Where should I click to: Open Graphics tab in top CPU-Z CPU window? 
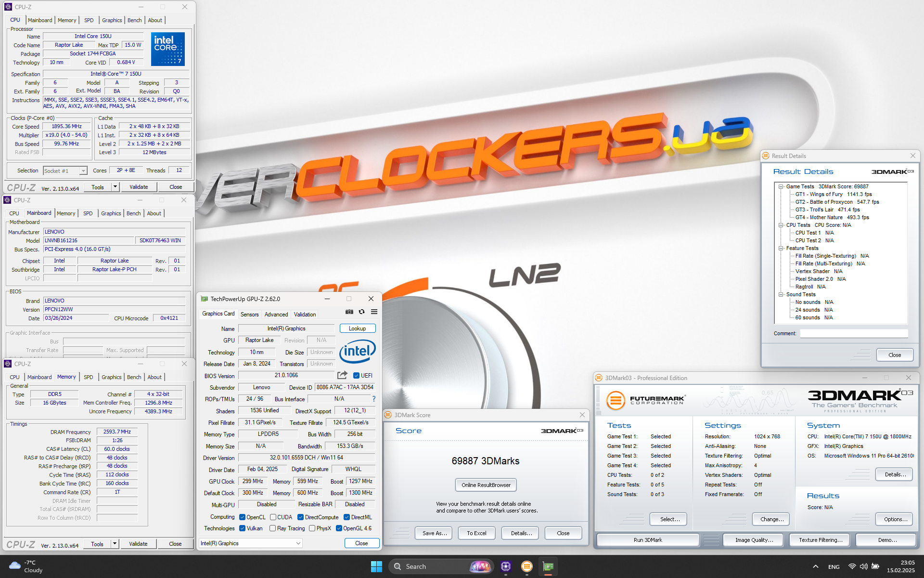[112, 20]
